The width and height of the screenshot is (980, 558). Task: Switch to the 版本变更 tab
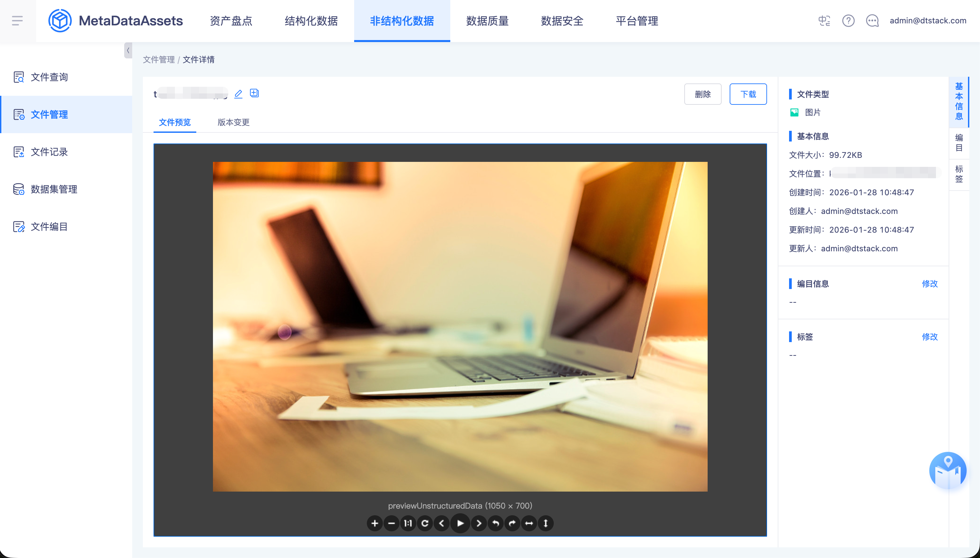pos(233,122)
